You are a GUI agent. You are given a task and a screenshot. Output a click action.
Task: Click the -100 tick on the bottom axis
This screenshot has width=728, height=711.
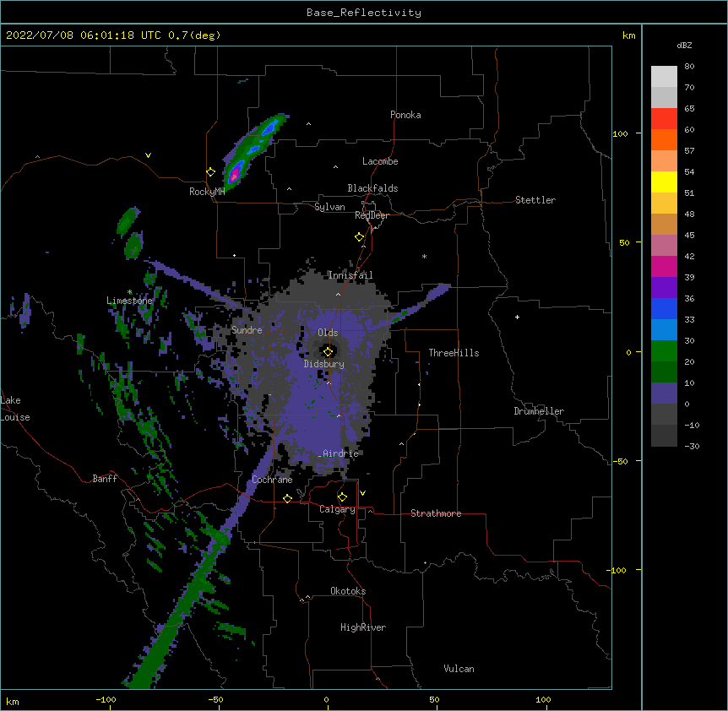click(x=106, y=699)
